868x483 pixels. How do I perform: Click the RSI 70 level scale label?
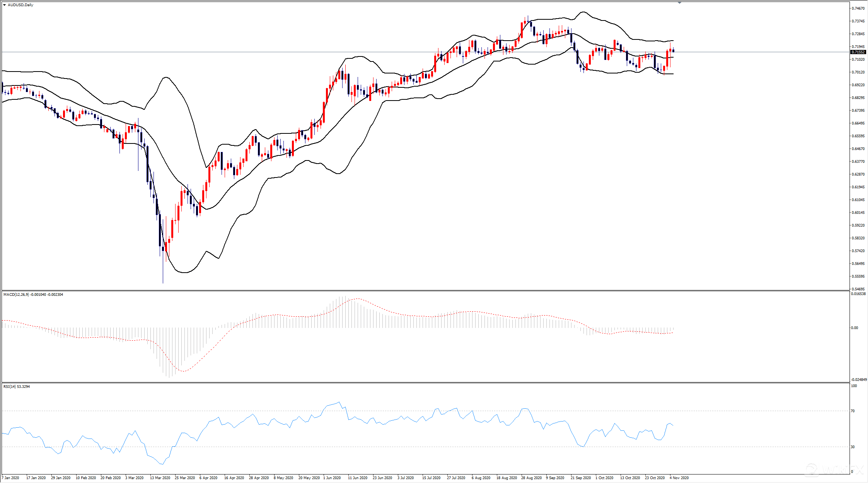(853, 411)
